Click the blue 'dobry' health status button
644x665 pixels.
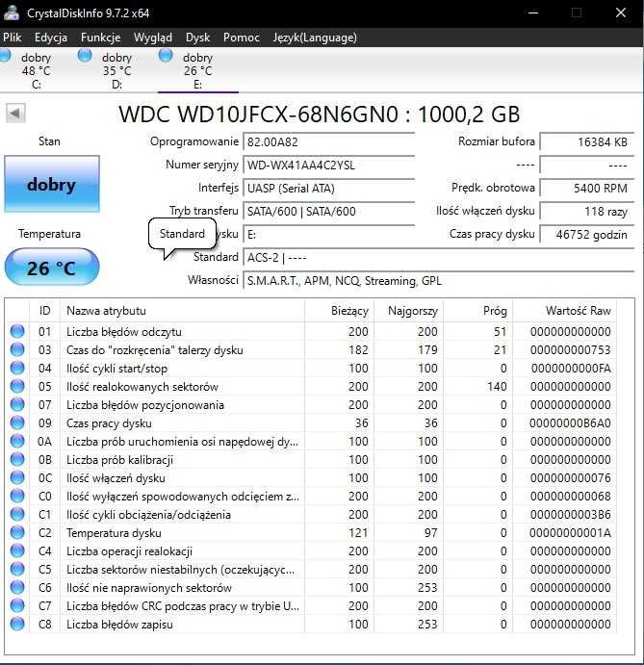point(52,184)
